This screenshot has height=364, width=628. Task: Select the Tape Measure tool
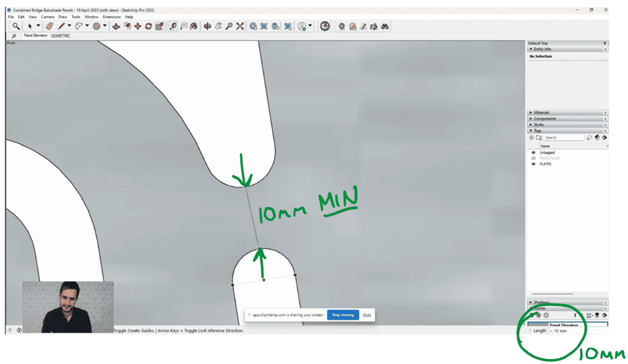[x=173, y=26]
